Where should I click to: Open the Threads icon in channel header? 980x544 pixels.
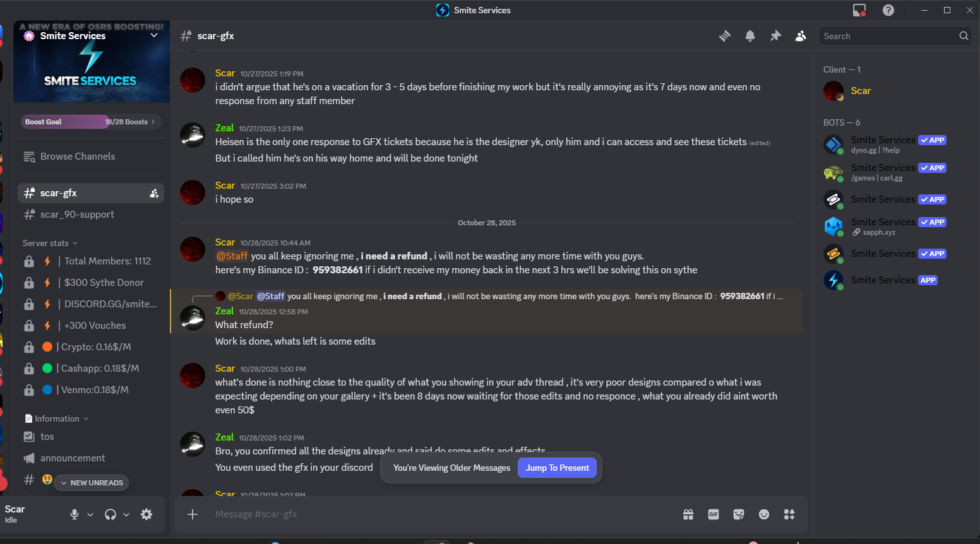(725, 36)
